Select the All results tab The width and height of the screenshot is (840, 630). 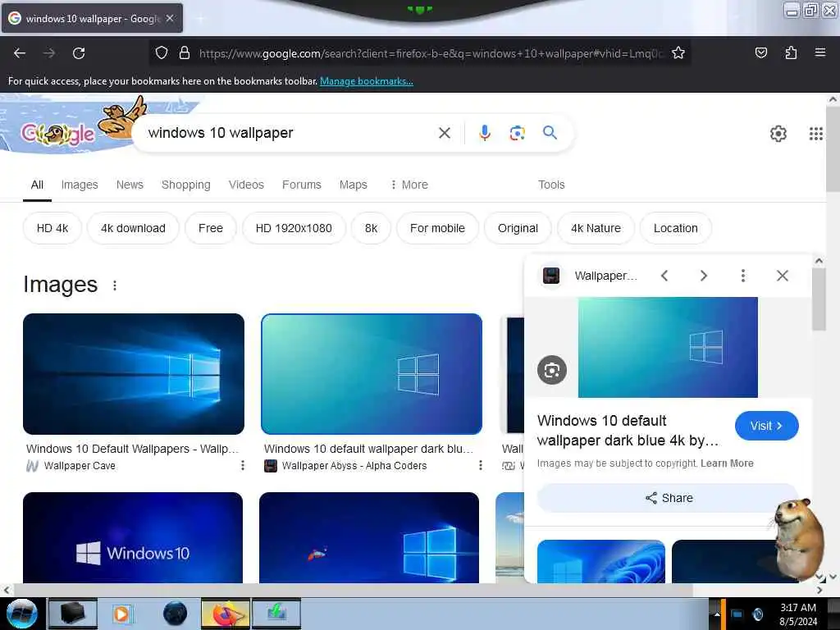coord(37,185)
